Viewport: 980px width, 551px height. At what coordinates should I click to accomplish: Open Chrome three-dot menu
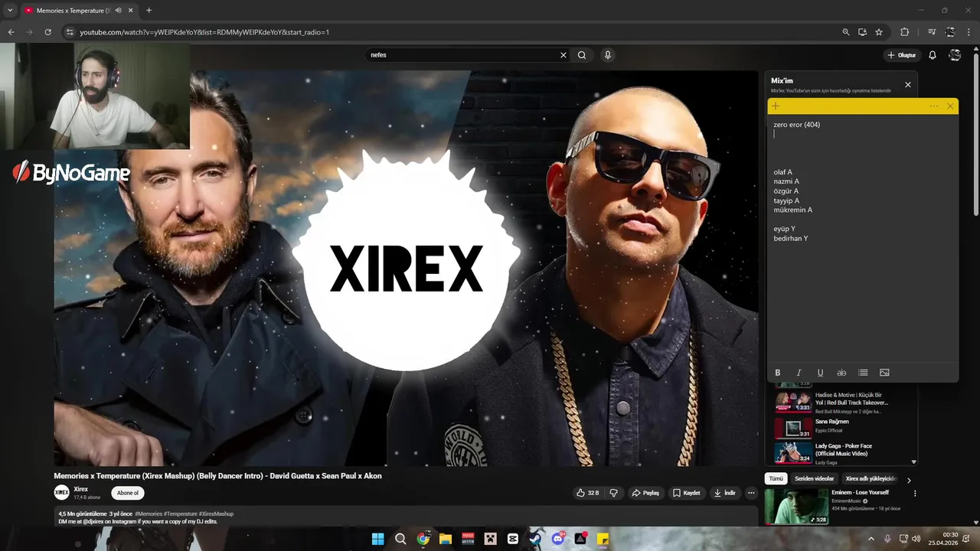[x=969, y=32]
